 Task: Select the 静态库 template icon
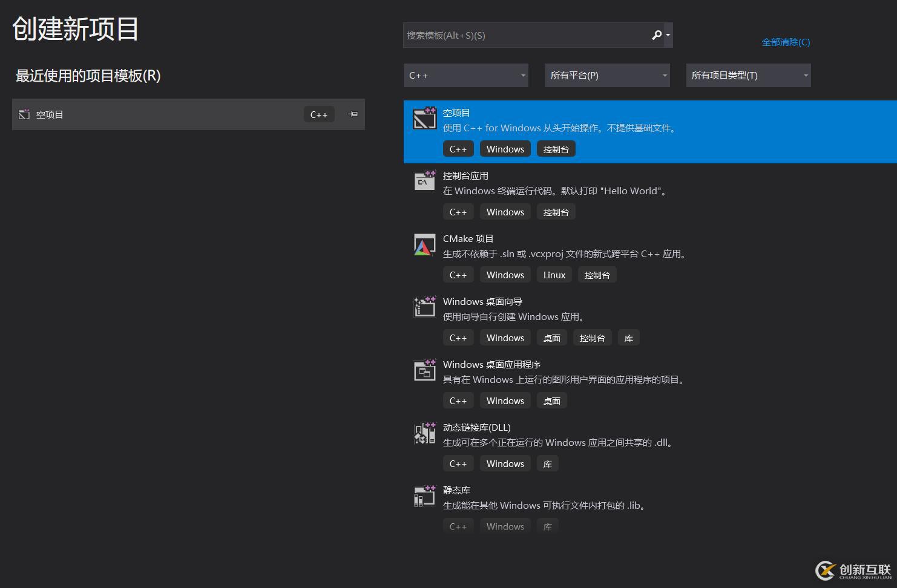point(424,496)
